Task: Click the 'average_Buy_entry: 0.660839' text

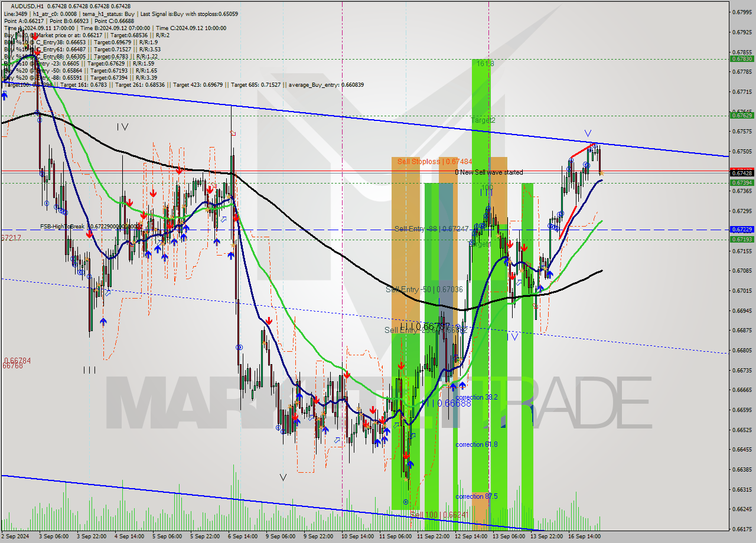Action: click(326, 85)
